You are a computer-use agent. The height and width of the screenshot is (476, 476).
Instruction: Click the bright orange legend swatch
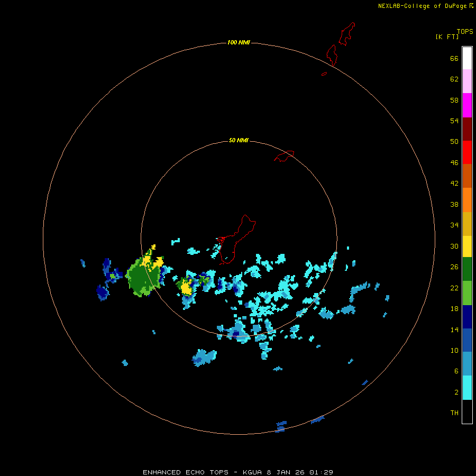click(467, 200)
